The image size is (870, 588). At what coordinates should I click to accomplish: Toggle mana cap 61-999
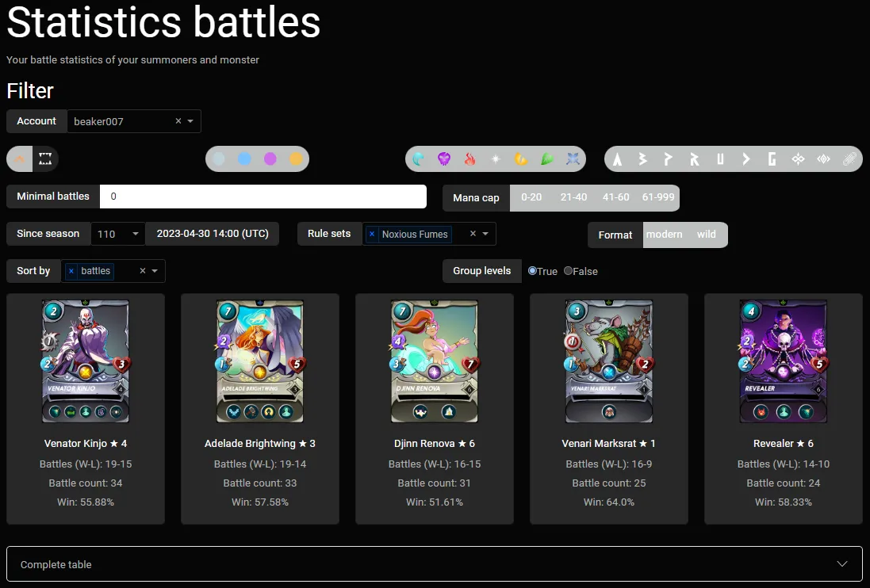pos(658,197)
